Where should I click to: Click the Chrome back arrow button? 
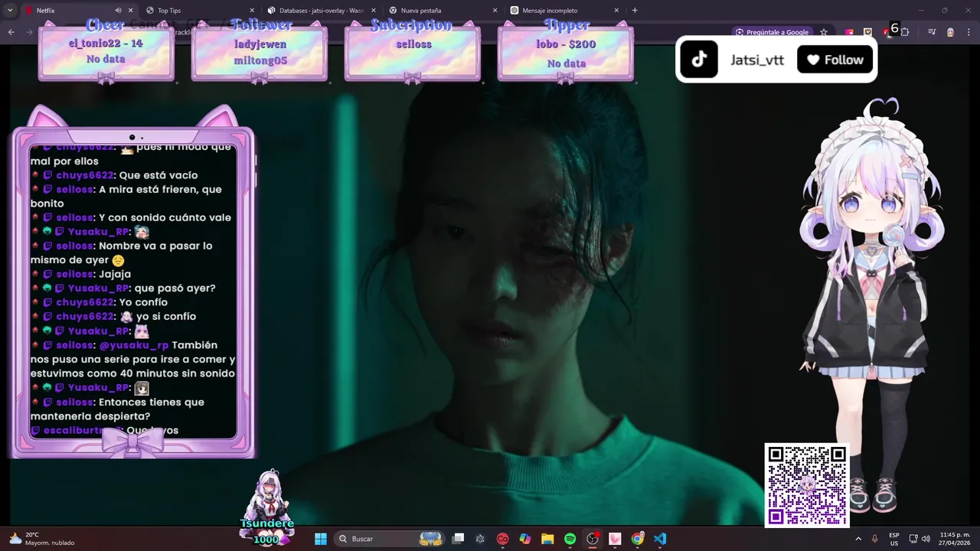point(11,32)
